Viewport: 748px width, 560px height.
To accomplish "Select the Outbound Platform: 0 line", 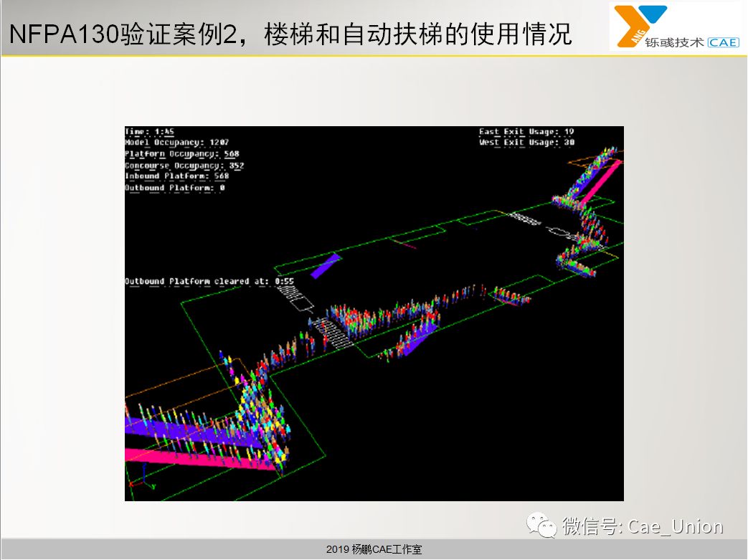I will [x=174, y=188].
